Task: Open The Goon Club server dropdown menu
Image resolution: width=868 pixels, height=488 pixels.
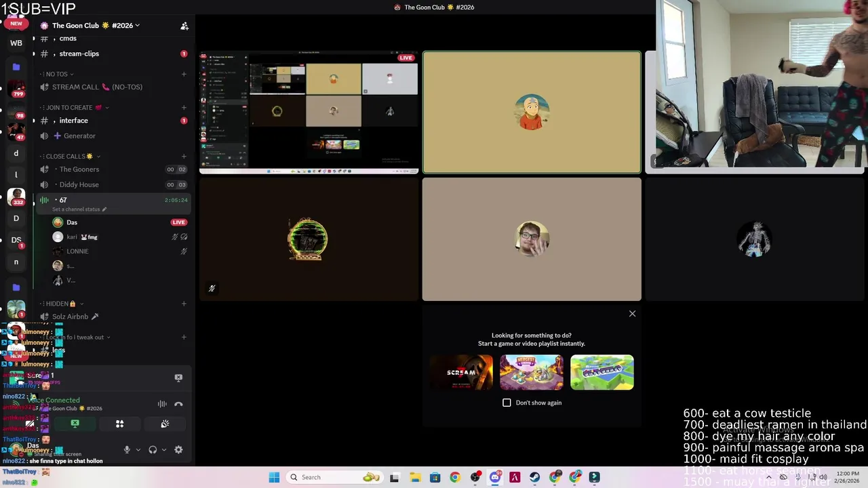Action: pos(96,26)
